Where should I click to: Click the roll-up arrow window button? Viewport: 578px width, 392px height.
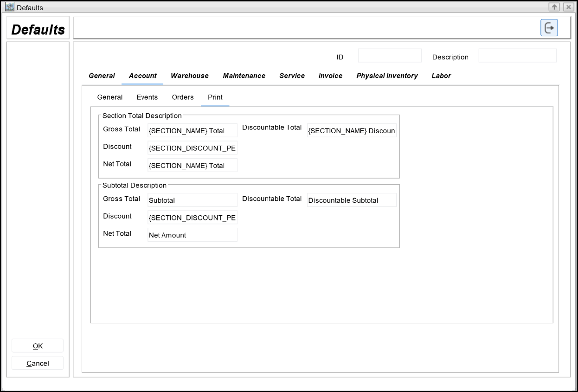[554, 7]
